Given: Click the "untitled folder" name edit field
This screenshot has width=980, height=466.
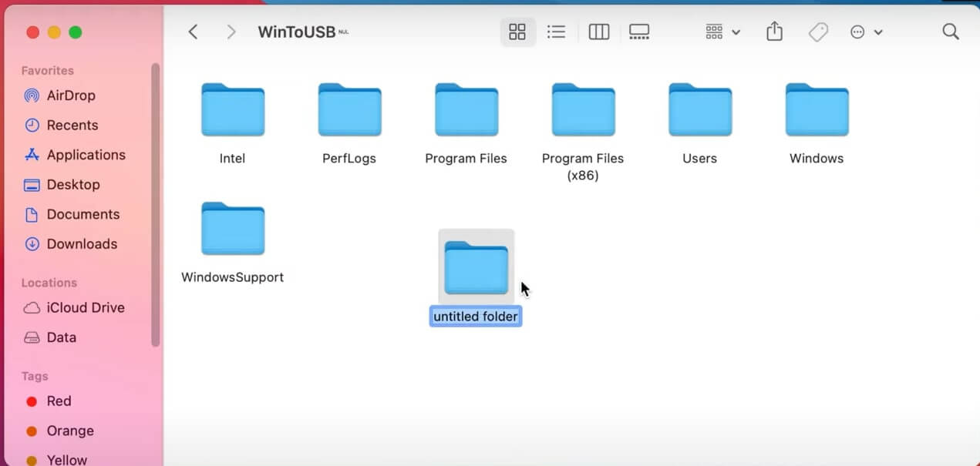Looking at the screenshot, I should pos(476,317).
